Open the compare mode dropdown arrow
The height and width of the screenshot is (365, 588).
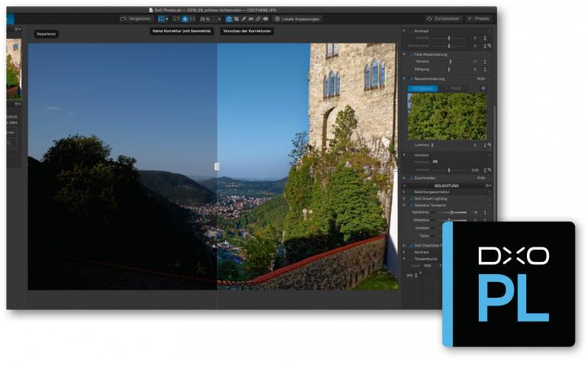[167, 19]
